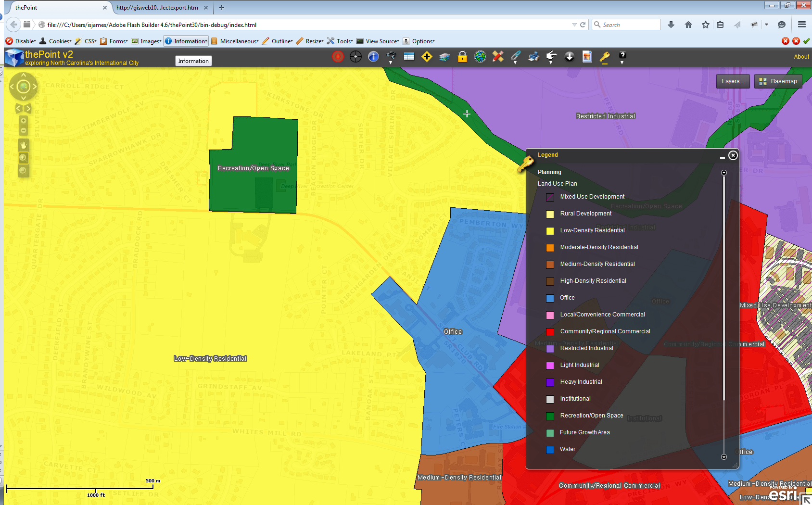Open the draw and measure pencil tool
The height and width of the screenshot is (505, 812).
coord(498,57)
